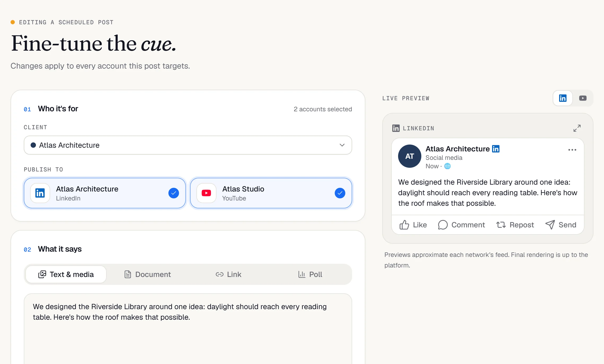Open the Client dropdown chevron
Screen dimensions: 604x364
[x=342, y=145]
